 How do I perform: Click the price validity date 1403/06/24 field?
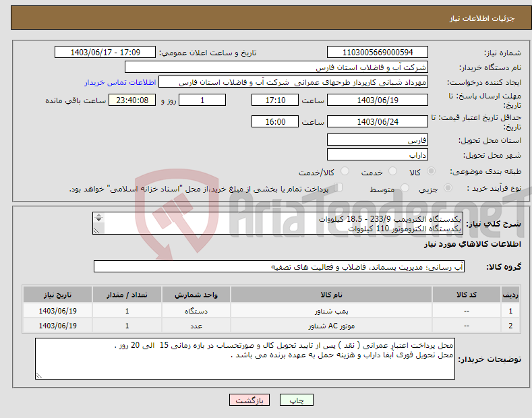tap(378, 121)
